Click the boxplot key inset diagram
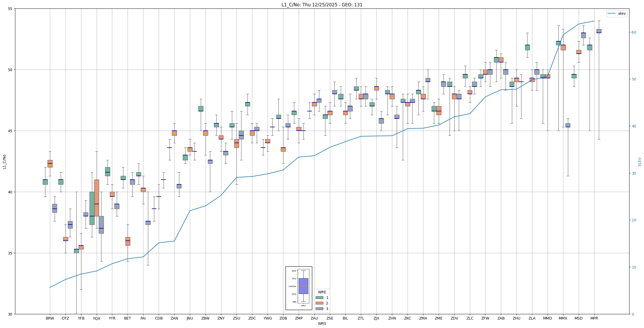Viewport: 644px width, 328px height. click(299, 288)
